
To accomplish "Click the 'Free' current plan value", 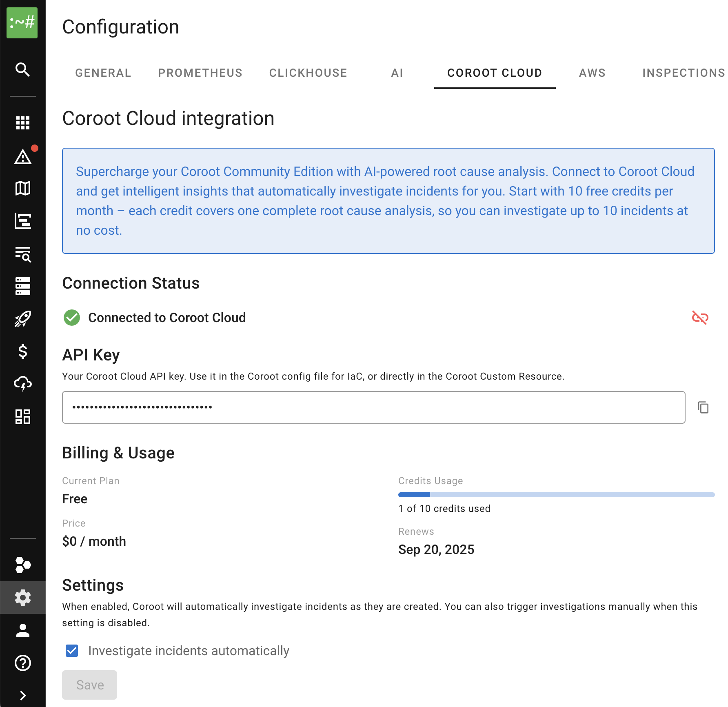I will (x=75, y=499).
